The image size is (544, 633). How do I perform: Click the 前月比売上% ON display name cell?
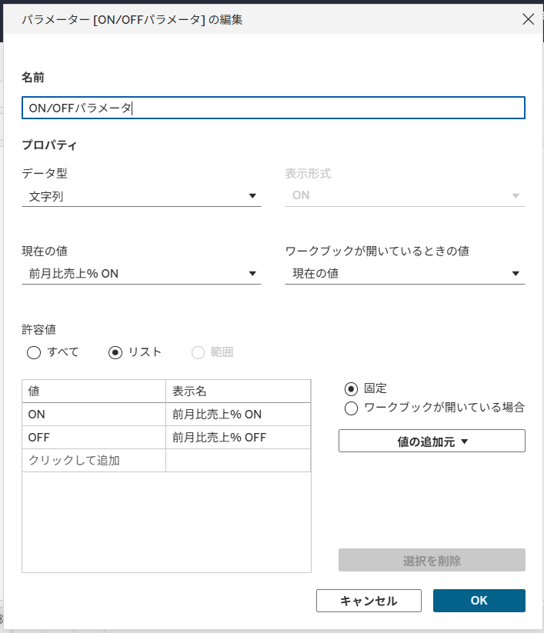[x=238, y=414]
